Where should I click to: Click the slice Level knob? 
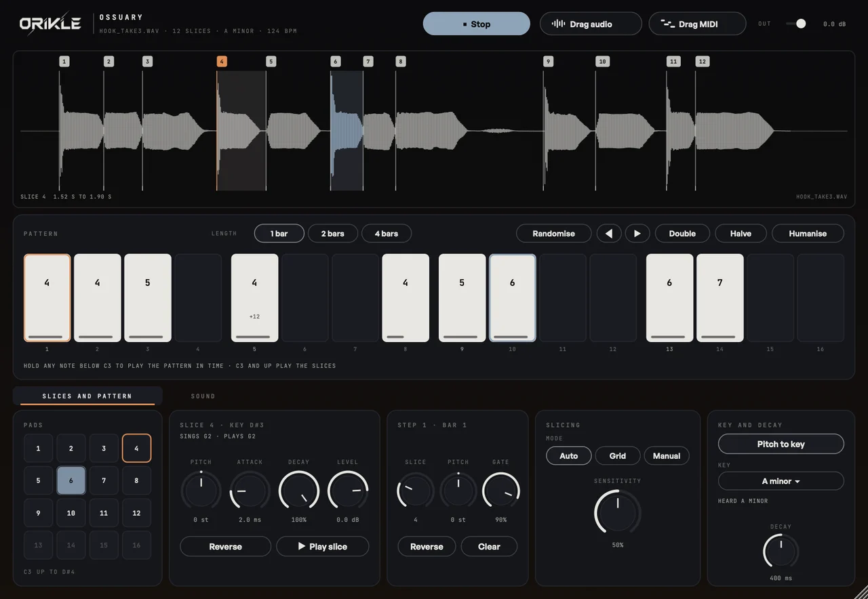pyautogui.click(x=348, y=491)
